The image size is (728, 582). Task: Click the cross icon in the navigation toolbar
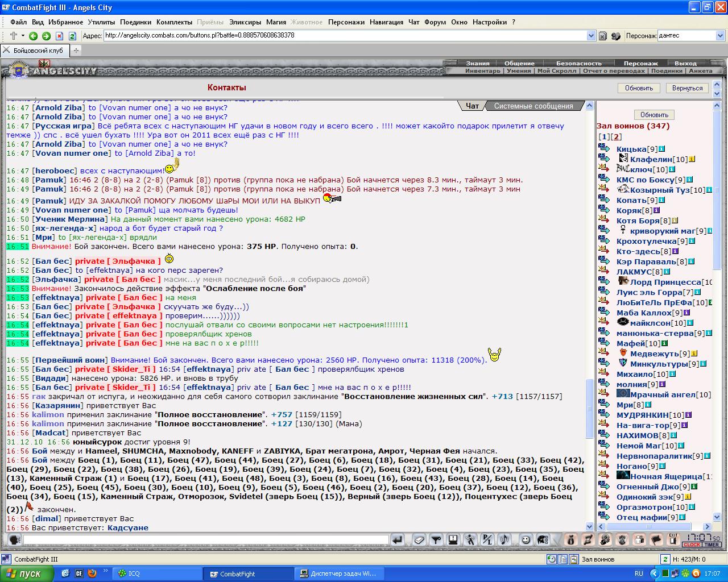click(13, 36)
